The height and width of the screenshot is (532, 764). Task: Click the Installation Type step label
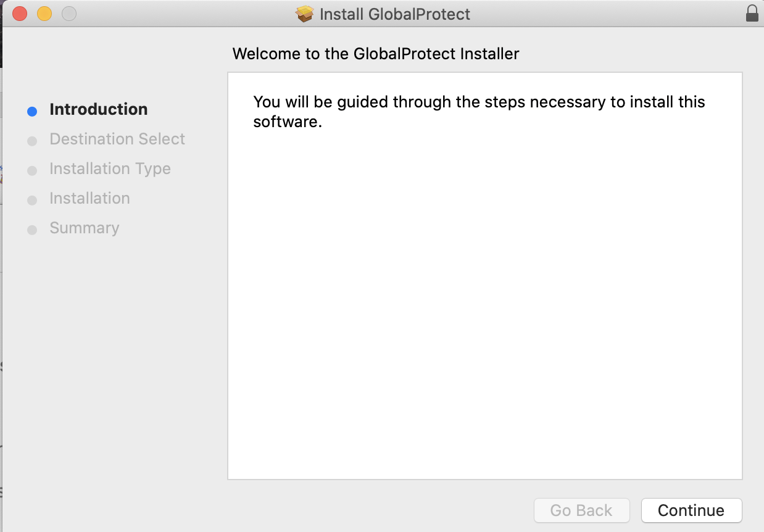tap(110, 168)
